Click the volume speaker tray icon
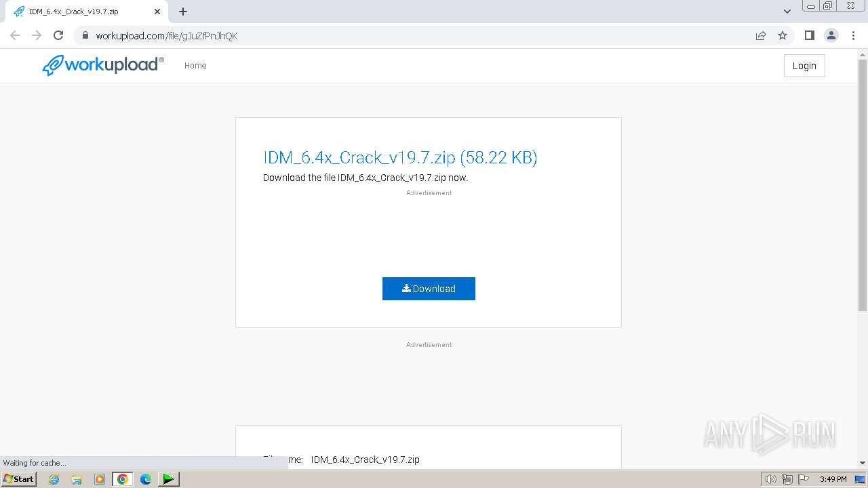 [x=771, y=479]
